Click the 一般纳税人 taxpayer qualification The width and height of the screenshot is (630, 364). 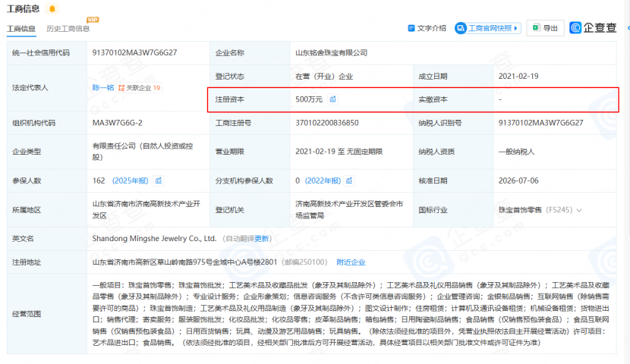516,152
